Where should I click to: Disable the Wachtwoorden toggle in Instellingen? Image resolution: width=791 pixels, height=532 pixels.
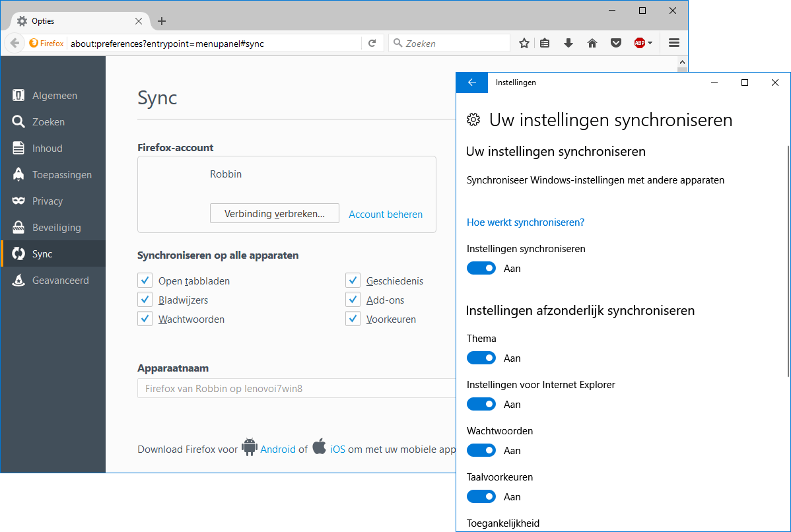pyautogui.click(x=481, y=450)
